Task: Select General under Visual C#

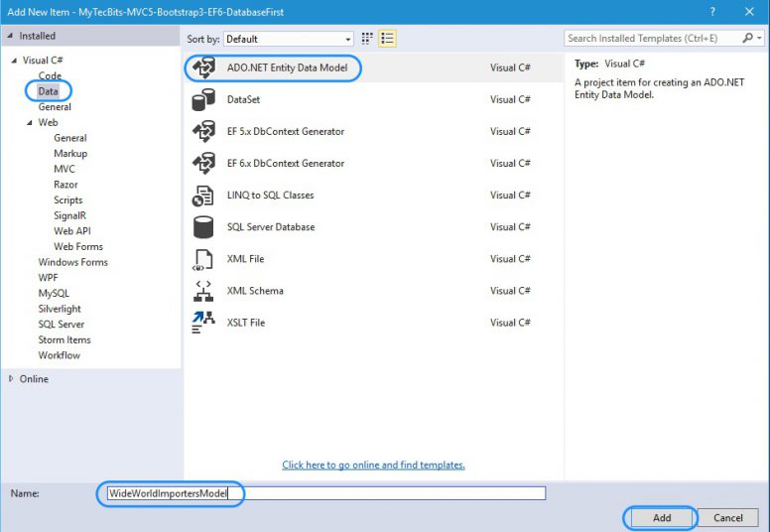Action: 55,106
